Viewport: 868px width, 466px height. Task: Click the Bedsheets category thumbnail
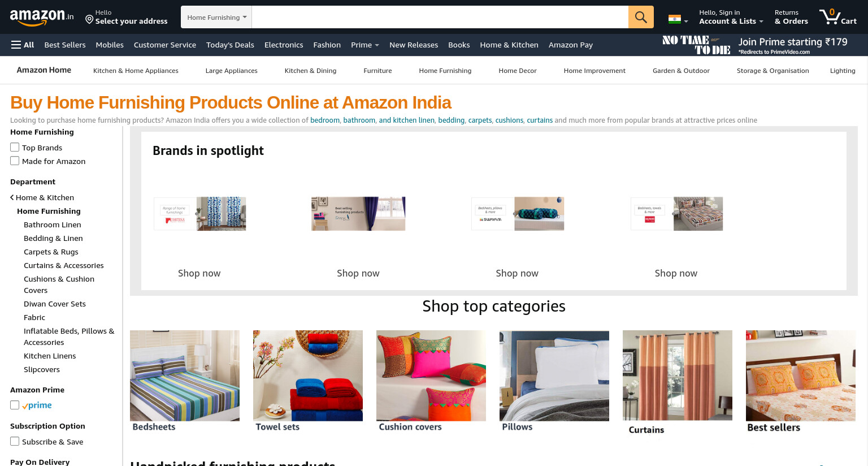coord(185,376)
